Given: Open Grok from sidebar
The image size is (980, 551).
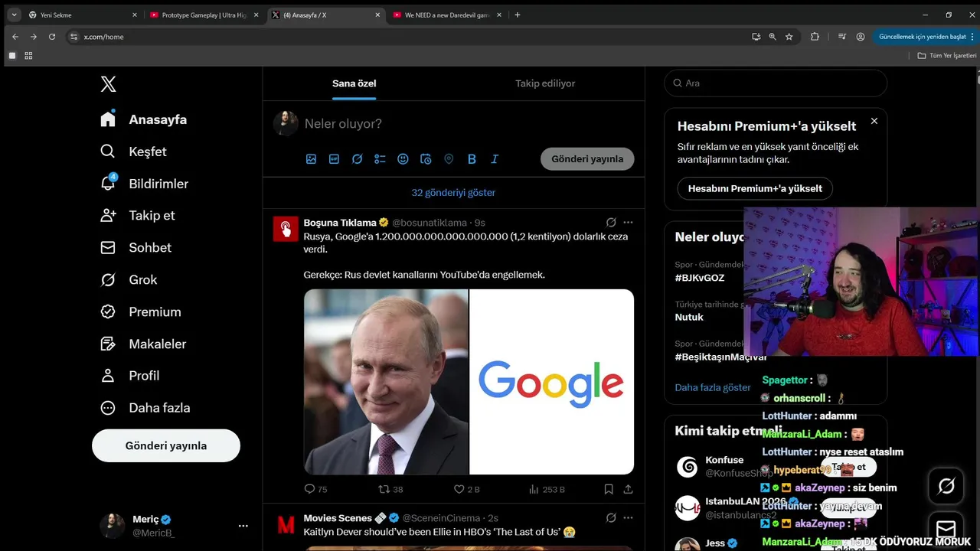Looking at the screenshot, I should tap(129, 279).
